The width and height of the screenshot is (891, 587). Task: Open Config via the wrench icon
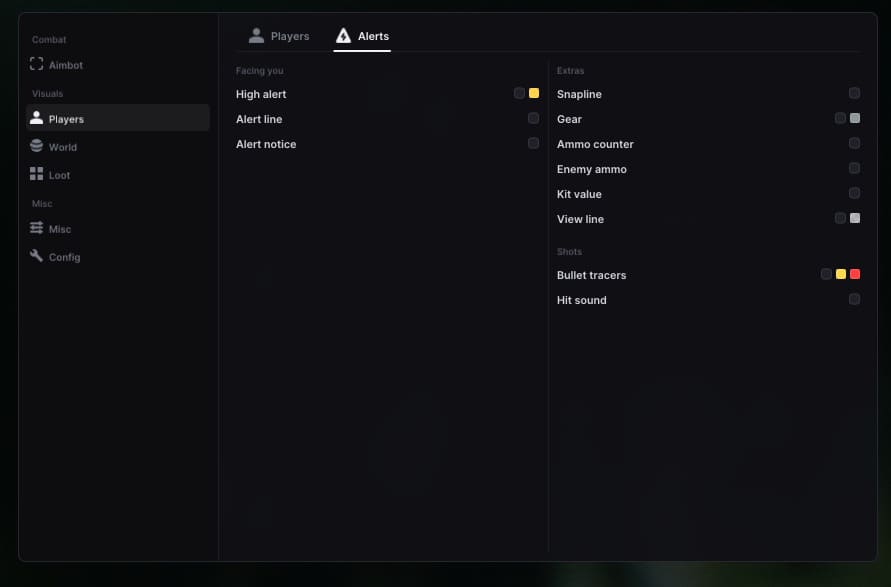click(x=36, y=256)
